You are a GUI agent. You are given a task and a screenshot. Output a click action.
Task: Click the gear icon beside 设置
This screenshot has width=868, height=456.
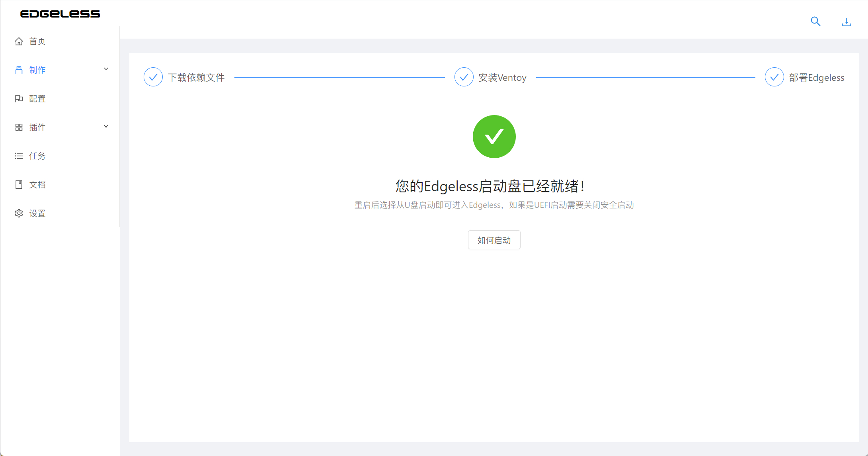click(x=19, y=213)
